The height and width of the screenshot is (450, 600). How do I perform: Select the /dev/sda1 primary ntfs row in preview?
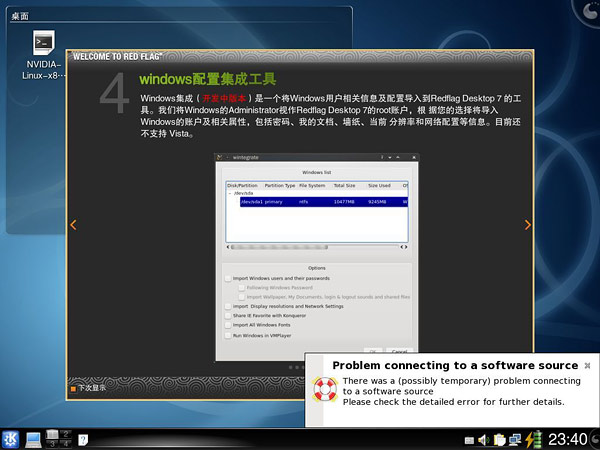point(324,202)
